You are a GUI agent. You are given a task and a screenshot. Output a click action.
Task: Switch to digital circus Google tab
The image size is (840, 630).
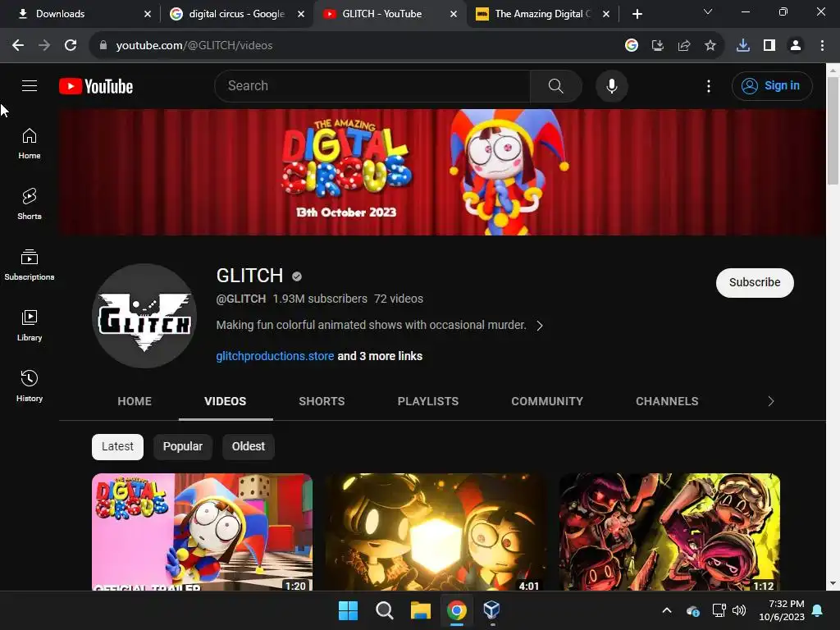tap(236, 14)
